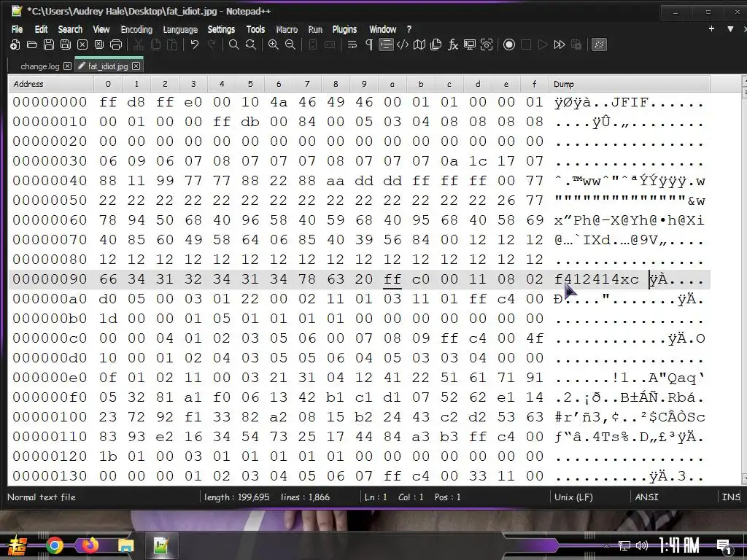
Task: Toggle the file Monitoring eye icon
Action: [487, 44]
